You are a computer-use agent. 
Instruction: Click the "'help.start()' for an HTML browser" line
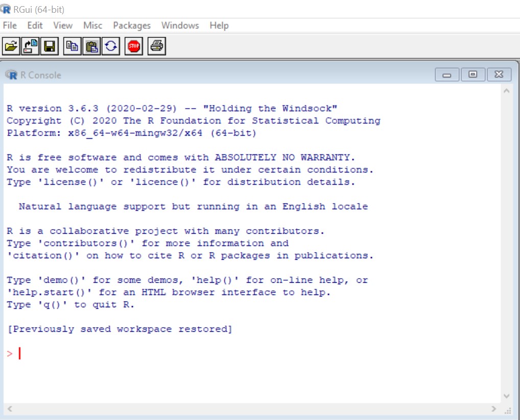tap(169, 292)
